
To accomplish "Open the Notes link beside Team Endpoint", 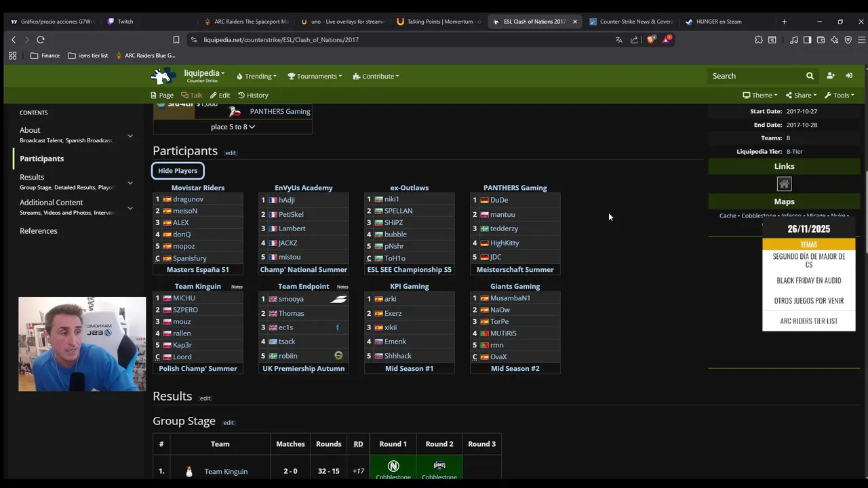I will coord(342,287).
